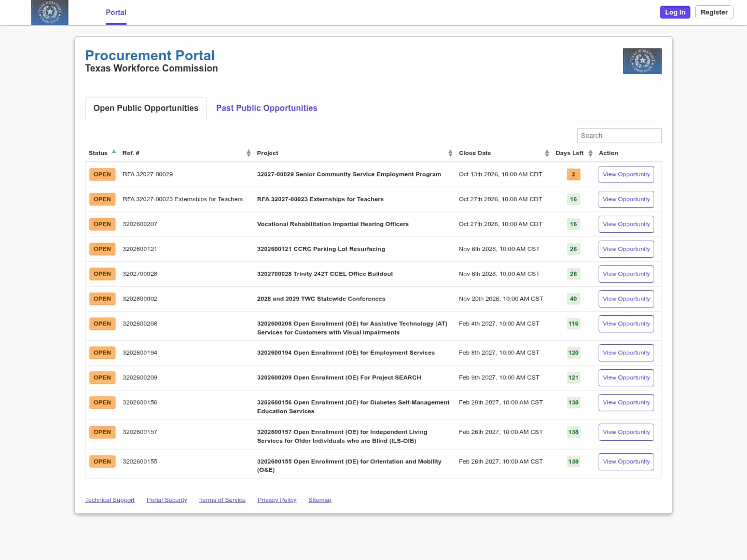This screenshot has height=560, width=747.
Task: Open the Portal nav tab
Action: (116, 12)
